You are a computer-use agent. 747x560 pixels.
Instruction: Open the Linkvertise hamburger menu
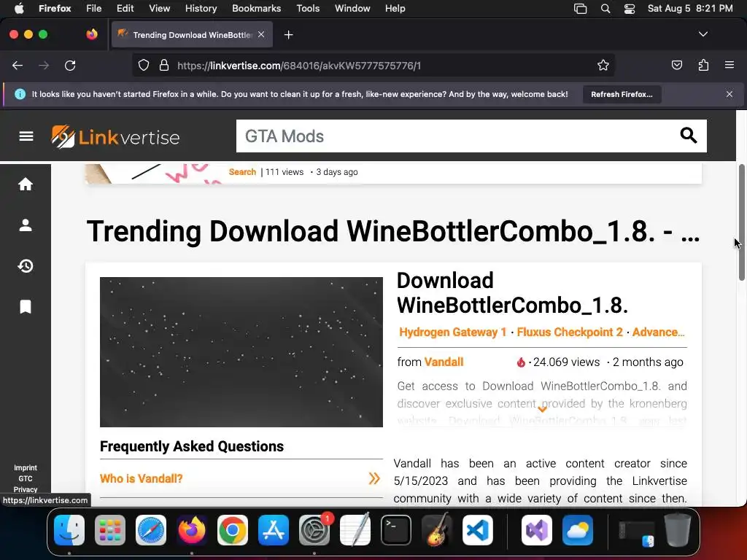click(x=26, y=136)
